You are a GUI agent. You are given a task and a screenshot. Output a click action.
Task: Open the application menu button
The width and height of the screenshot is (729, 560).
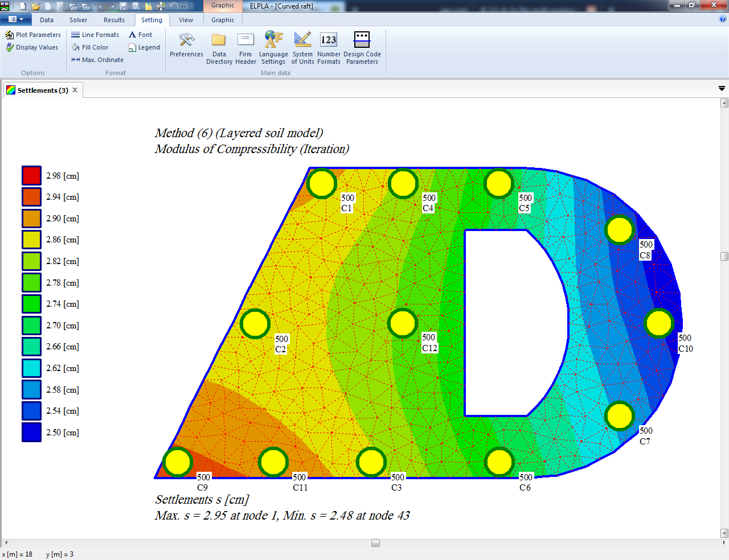tap(16, 19)
